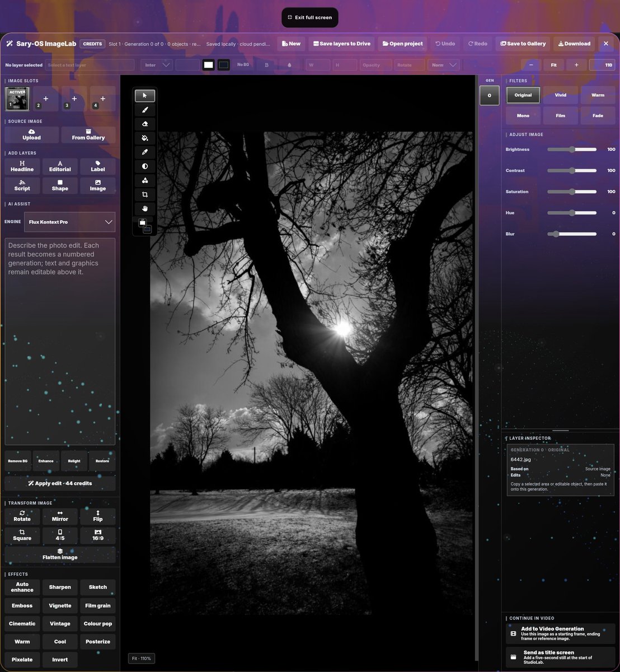620x672 pixels.
Task: Toggle No BG option
Action: coord(243,65)
